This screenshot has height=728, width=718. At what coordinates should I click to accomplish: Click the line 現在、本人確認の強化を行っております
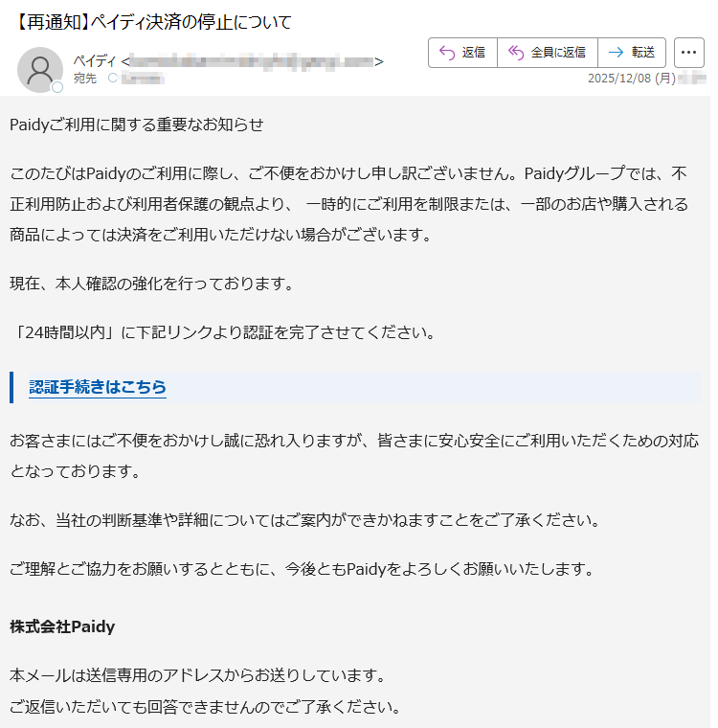[151, 284]
